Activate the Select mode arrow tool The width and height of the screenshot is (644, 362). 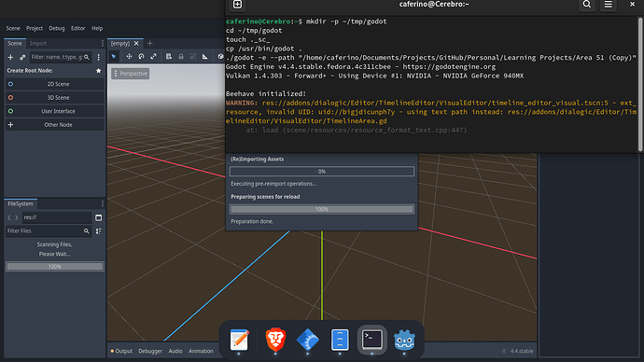click(x=114, y=57)
